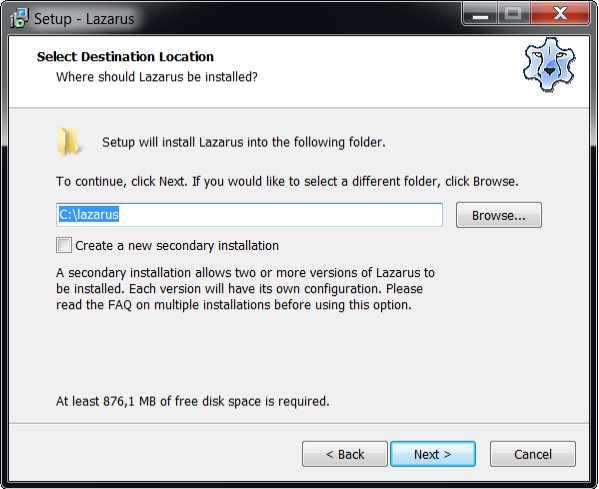Image resolution: width=599 pixels, height=489 pixels.
Task: Click 'Setup will install Lazarus into' sentence
Action: pyautogui.click(x=244, y=142)
